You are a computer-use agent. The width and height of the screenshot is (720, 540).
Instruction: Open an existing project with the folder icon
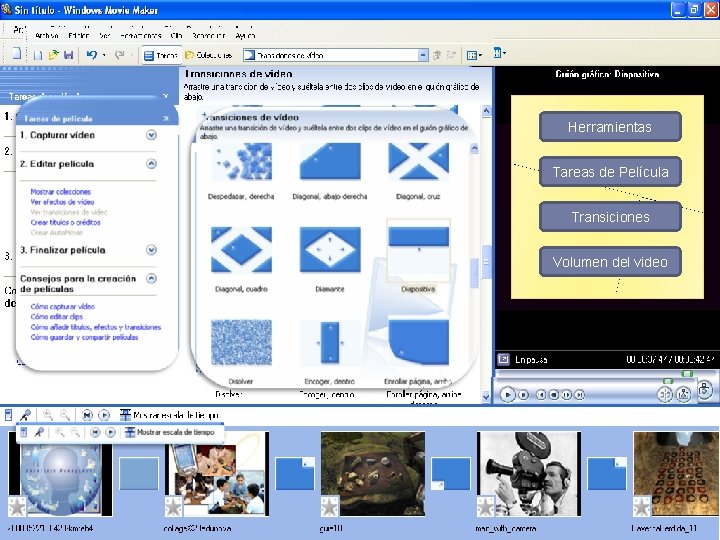tap(53, 55)
